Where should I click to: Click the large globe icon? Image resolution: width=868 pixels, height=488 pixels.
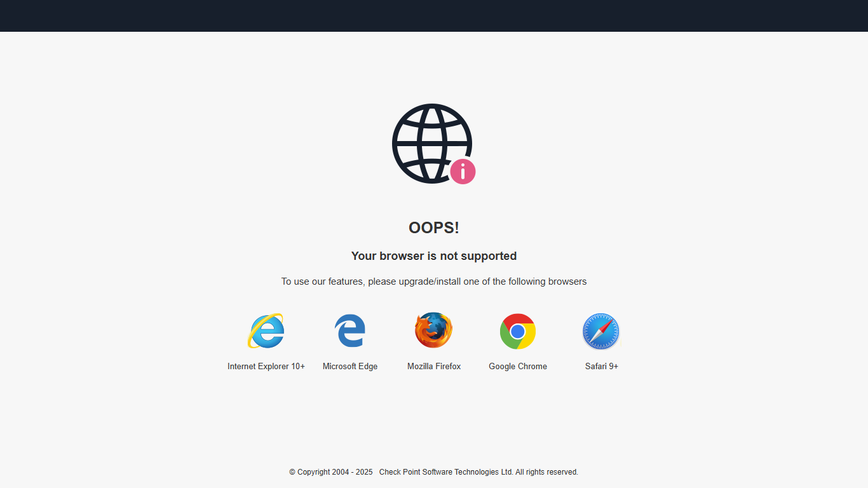(x=432, y=144)
